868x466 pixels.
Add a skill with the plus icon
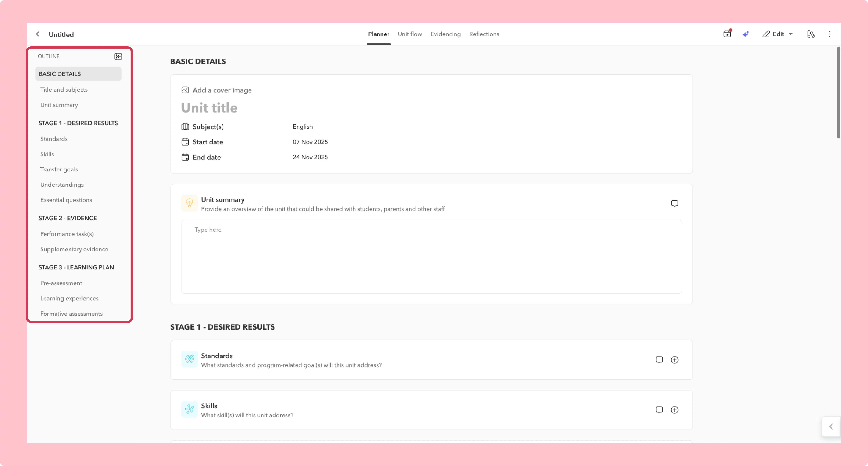click(x=674, y=410)
